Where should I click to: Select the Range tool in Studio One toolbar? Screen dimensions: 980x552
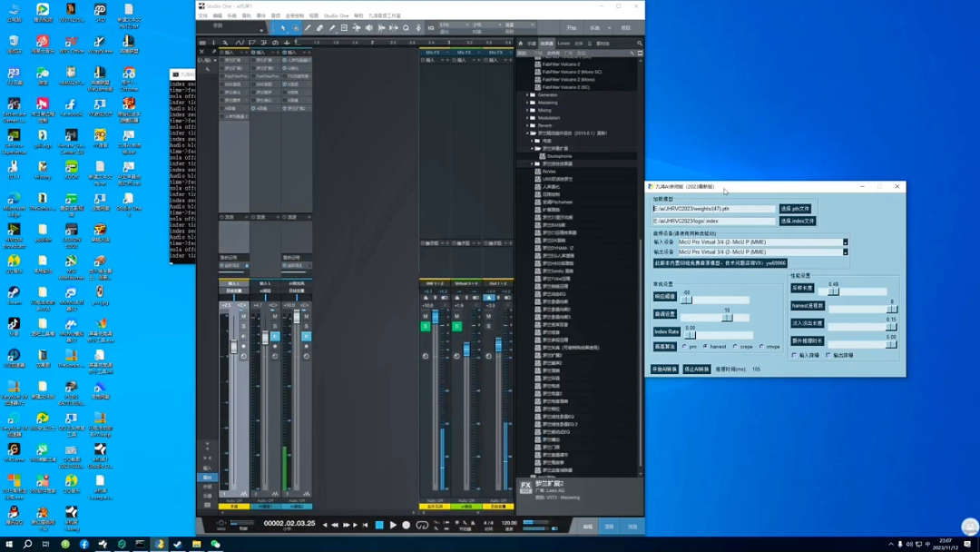pyautogui.click(x=295, y=27)
